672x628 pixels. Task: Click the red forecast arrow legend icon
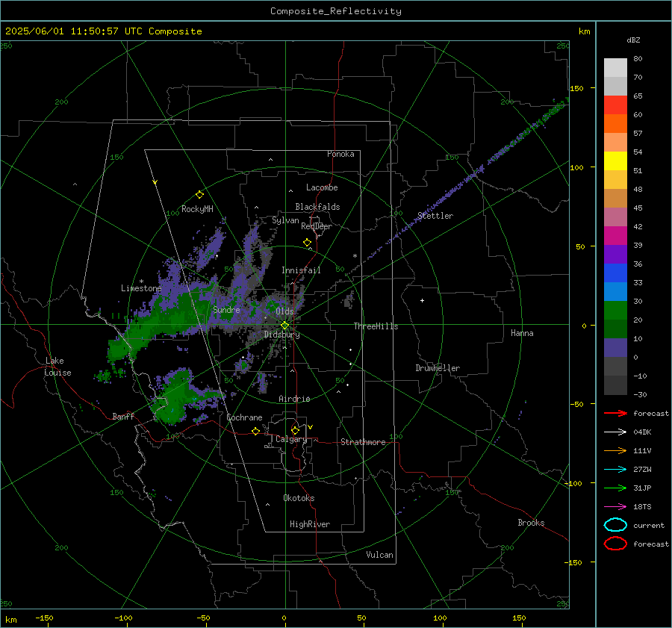[x=615, y=413]
